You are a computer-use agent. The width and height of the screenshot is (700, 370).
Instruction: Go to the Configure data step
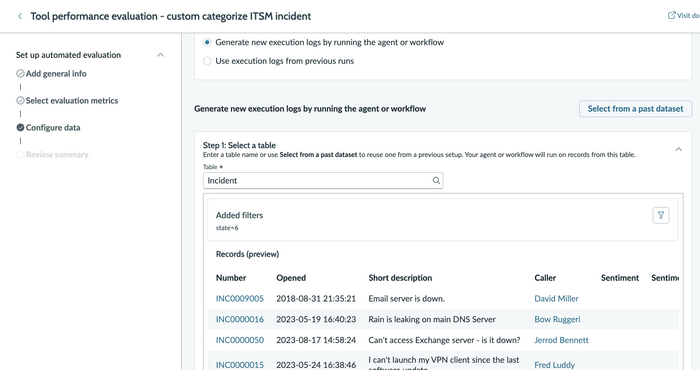click(x=53, y=128)
